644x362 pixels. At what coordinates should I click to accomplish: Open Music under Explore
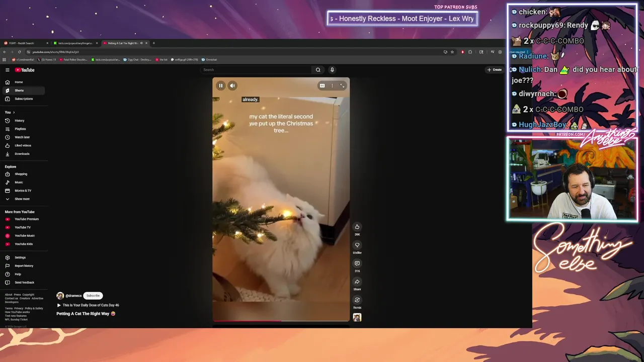(24, 183)
